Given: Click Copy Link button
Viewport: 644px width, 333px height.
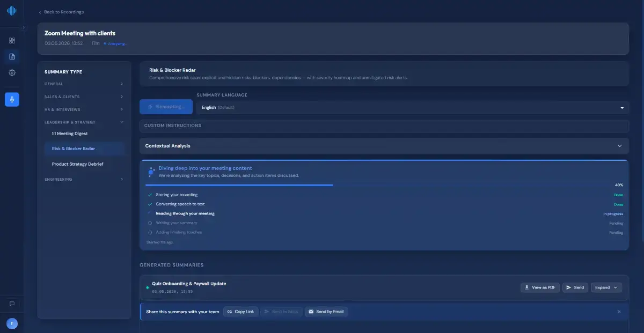Looking at the screenshot, I should click(x=240, y=312).
